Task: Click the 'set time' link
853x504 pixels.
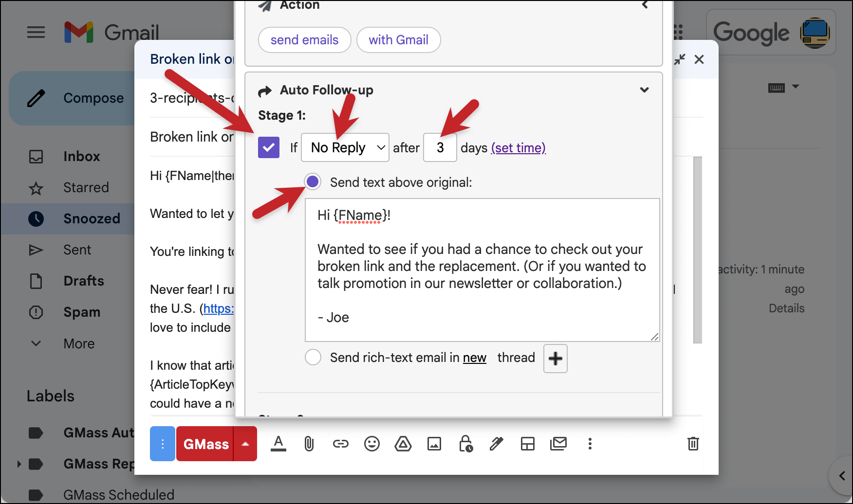Action: (x=518, y=148)
